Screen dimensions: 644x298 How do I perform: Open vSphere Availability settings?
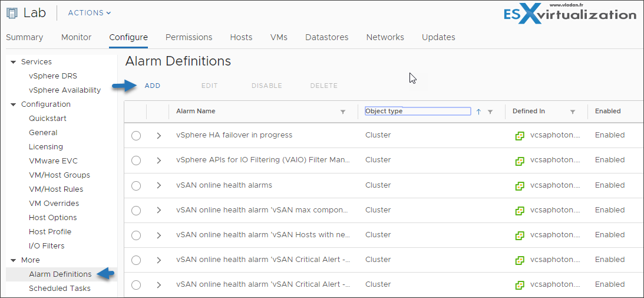click(64, 90)
